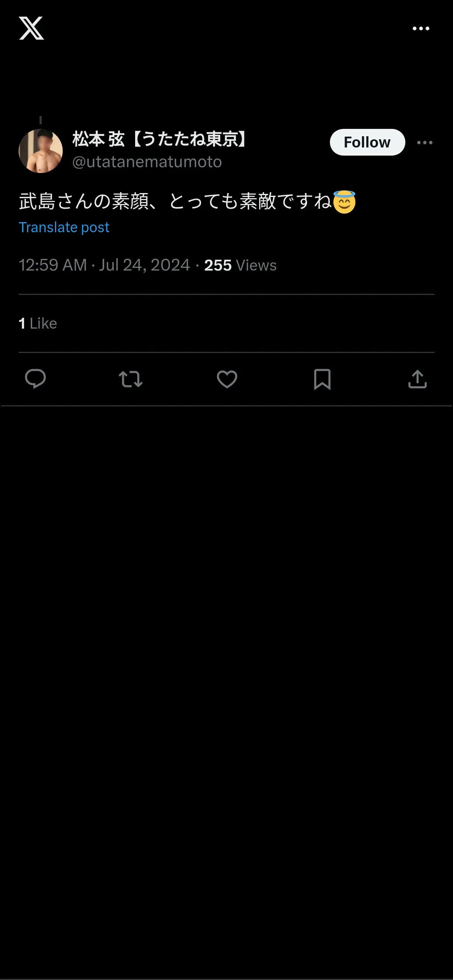The height and width of the screenshot is (980, 453).
Task: Click the Translate post link
Action: 64,227
